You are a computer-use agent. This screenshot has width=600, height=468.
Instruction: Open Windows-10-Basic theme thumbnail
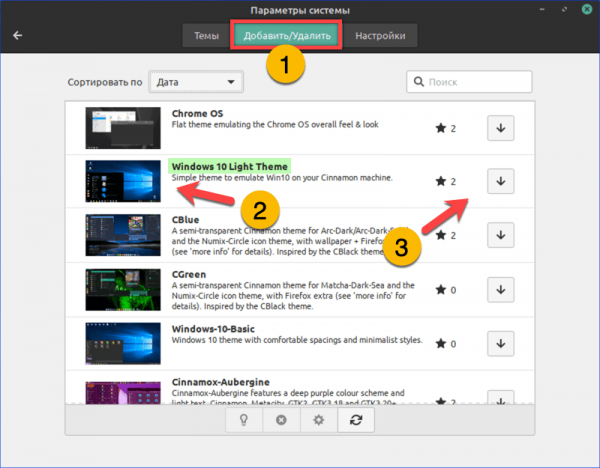pyautogui.click(x=123, y=344)
